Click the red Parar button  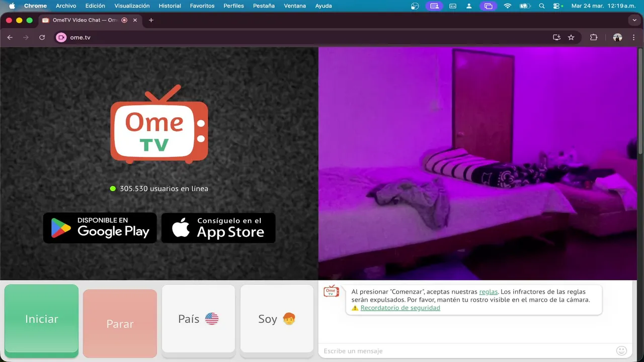pyautogui.click(x=120, y=323)
